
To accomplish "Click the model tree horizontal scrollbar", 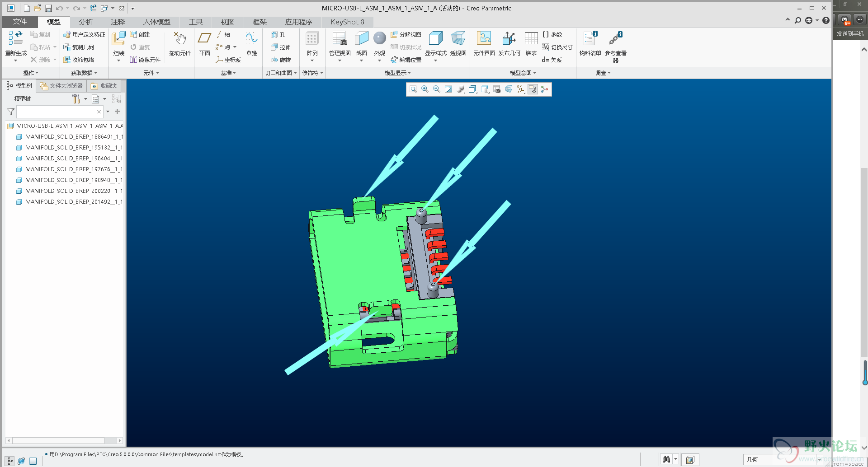I will pyautogui.click(x=64, y=440).
